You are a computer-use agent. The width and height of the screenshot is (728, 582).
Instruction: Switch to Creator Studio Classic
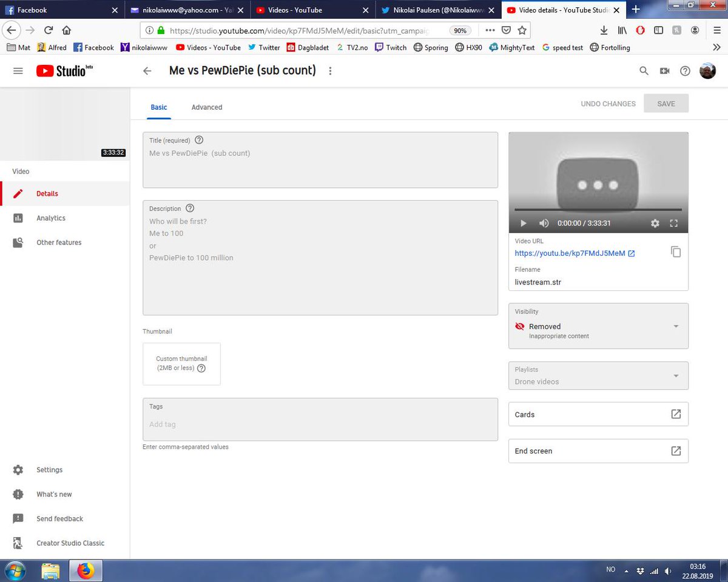pos(65,543)
